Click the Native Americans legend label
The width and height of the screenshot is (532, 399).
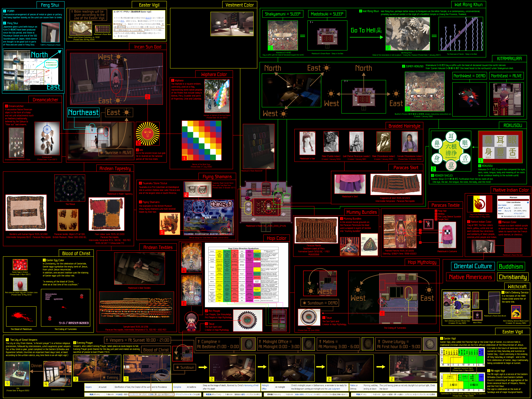point(470,277)
